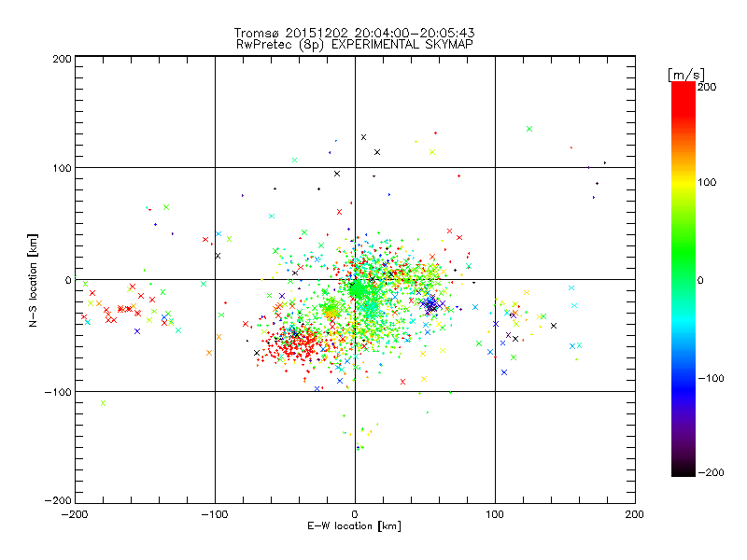Click the E-W axis tick label "0"

pos(355,514)
